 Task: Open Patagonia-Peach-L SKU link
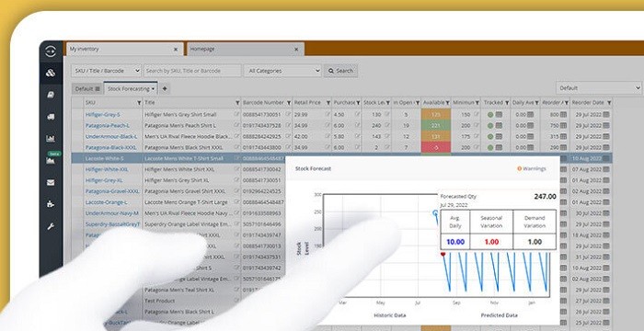(x=108, y=125)
